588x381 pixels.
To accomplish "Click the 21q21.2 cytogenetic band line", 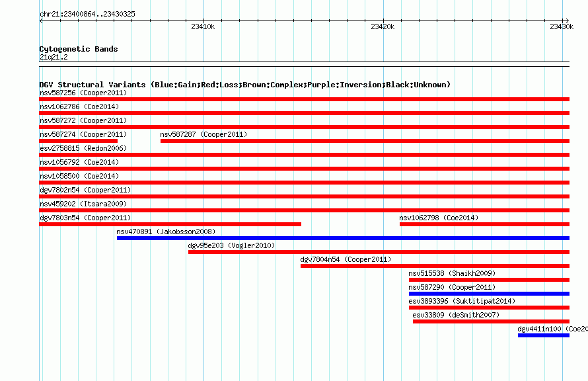I will 304,64.
